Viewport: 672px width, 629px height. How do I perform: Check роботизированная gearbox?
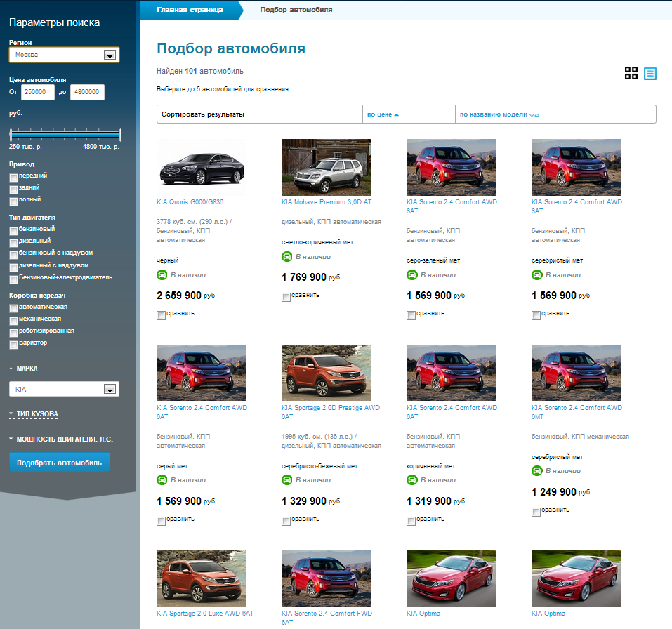(x=14, y=333)
